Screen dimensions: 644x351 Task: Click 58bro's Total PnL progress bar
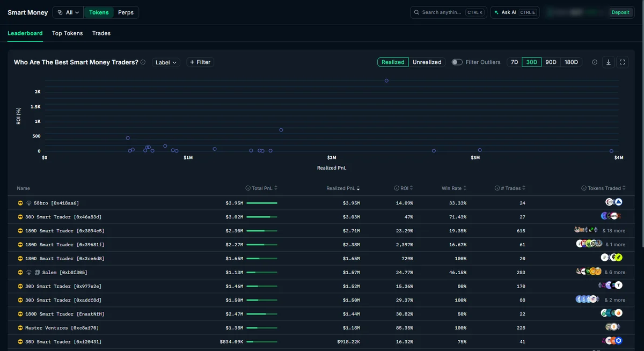[262, 203]
